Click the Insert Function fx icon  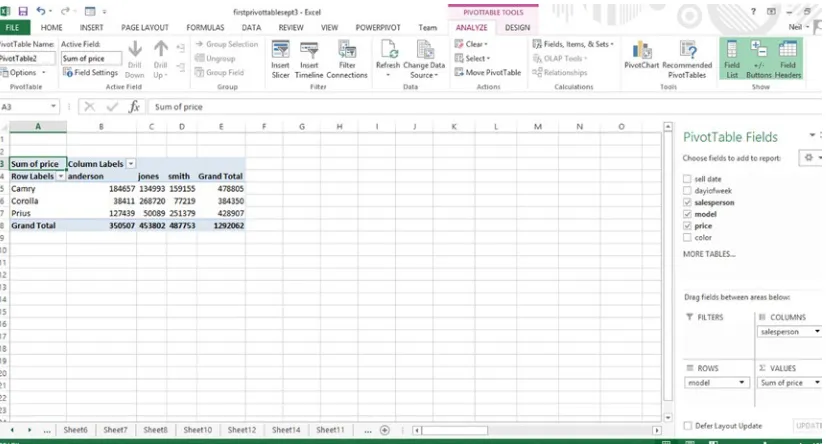coord(134,107)
